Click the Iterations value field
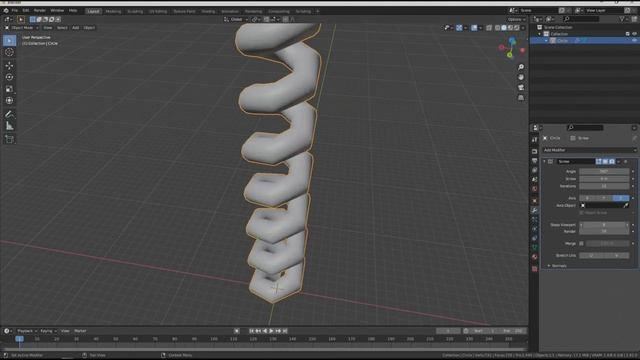 (x=604, y=186)
